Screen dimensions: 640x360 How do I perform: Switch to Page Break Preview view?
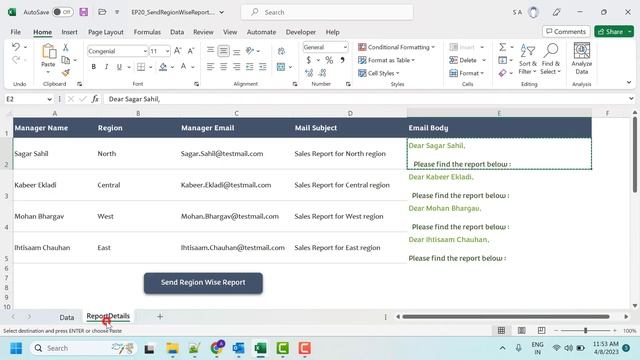click(542, 330)
